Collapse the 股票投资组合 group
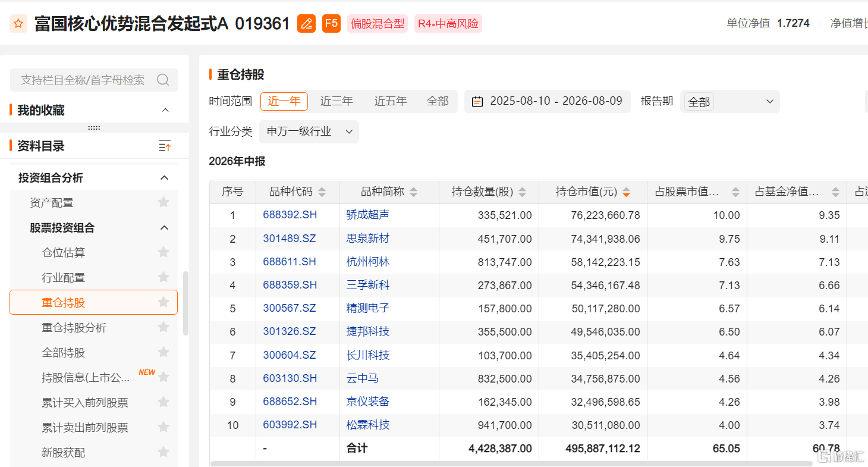 [165, 227]
